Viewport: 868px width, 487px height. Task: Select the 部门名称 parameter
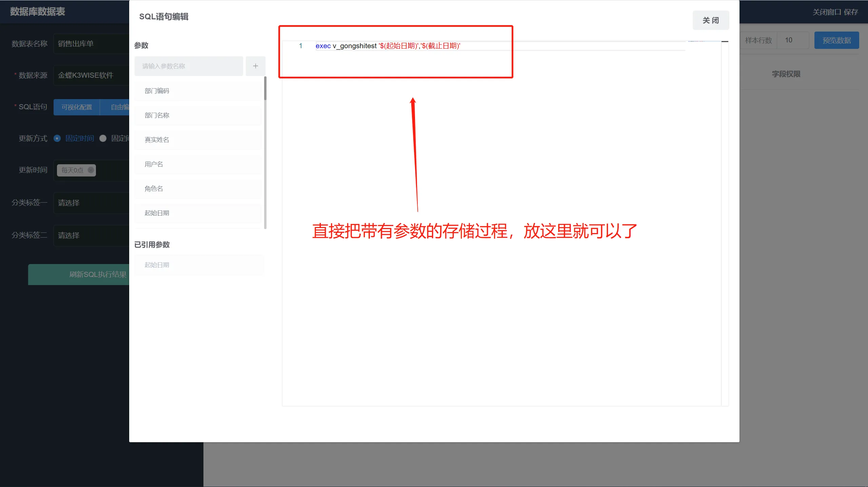click(x=198, y=115)
